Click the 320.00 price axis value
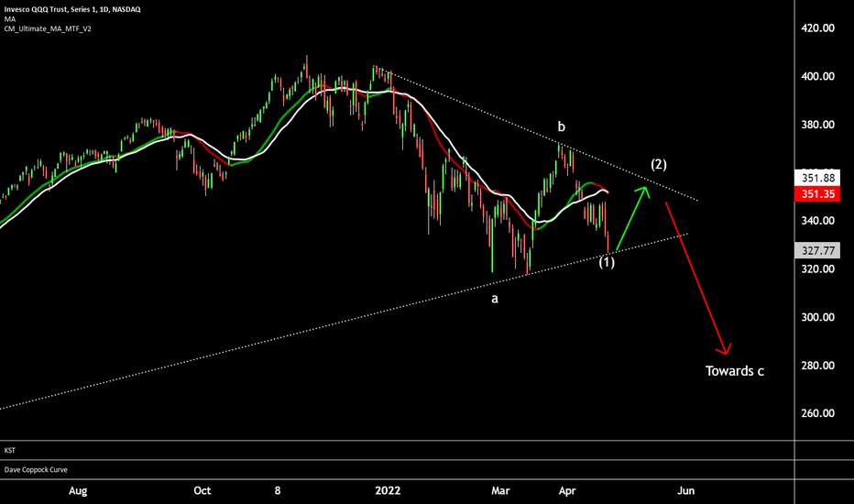The height and width of the screenshot is (504, 854). (x=817, y=268)
